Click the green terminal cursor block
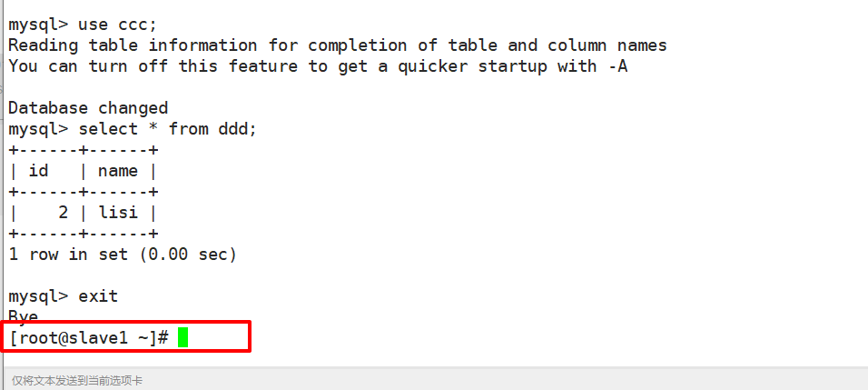 [182, 337]
